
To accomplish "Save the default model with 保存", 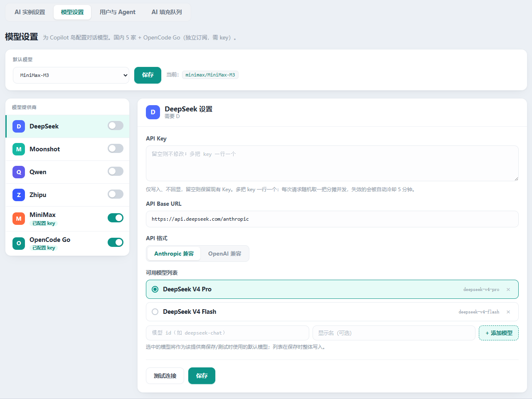I will tap(148, 75).
